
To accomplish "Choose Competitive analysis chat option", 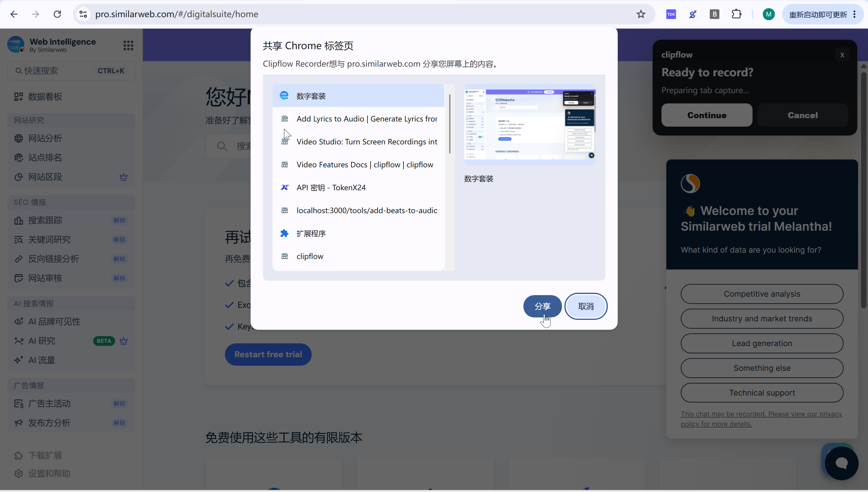I will coord(762,294).
